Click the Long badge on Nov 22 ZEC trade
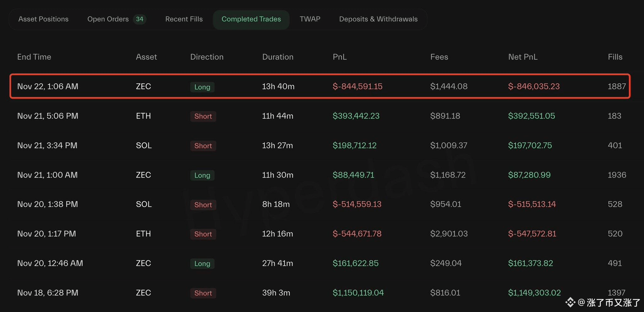644x312 pixels. pos(202,87)
